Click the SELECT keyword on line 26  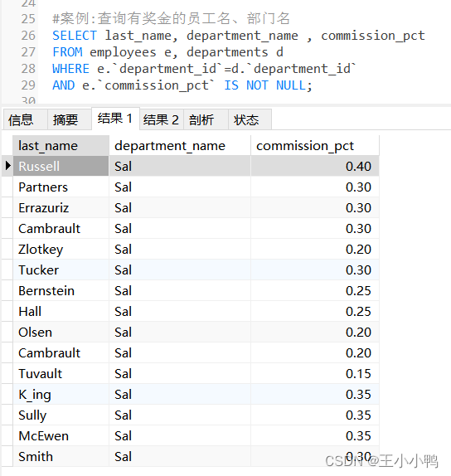(75, 36)
